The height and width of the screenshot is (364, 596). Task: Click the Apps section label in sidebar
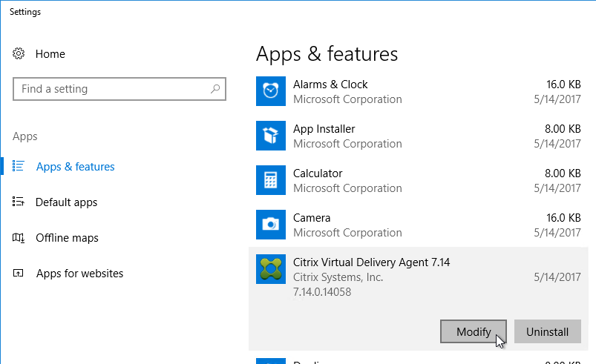[25, 136]
